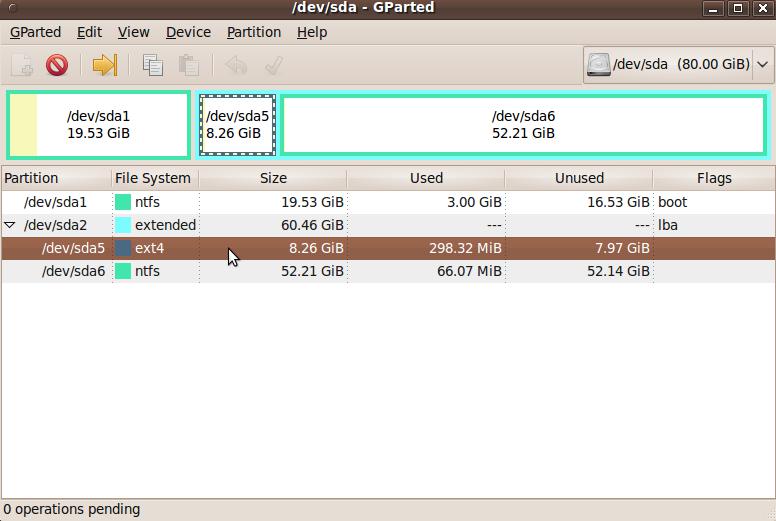Select the /dev/sda6 row in partition list
Screen dimensions: 776x521
point(388,271)
